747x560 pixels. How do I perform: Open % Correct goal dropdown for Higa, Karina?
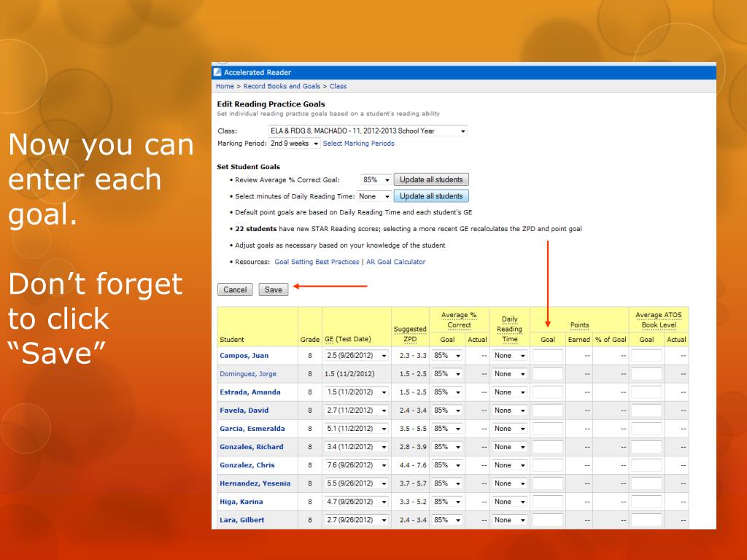(447, 502)
